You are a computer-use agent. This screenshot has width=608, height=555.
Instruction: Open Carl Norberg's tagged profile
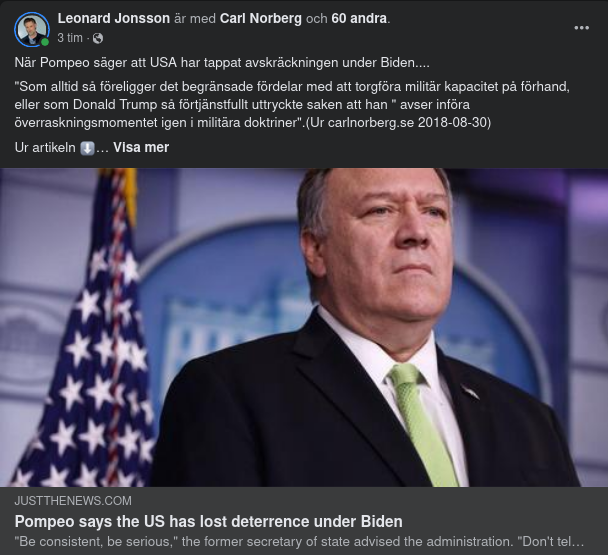260,19
